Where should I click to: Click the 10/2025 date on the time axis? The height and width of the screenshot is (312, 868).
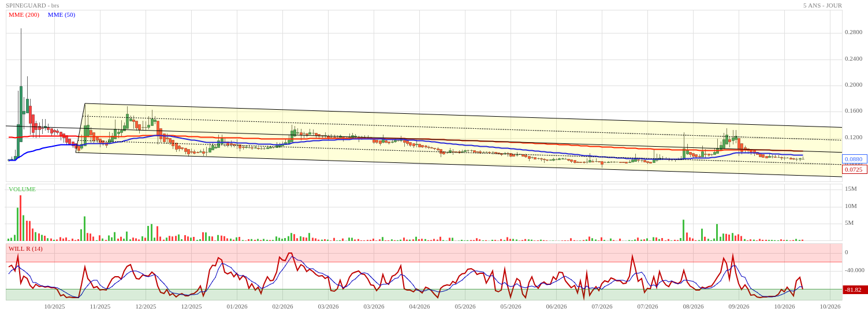pyautogui.click(x=55, y=306)
